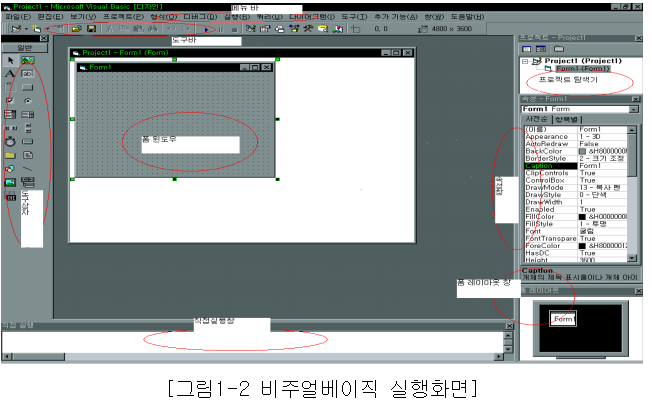This screenshot has width=652, height=407.
Task: Select the Timer control tool
Action: [x=10, y=142]
